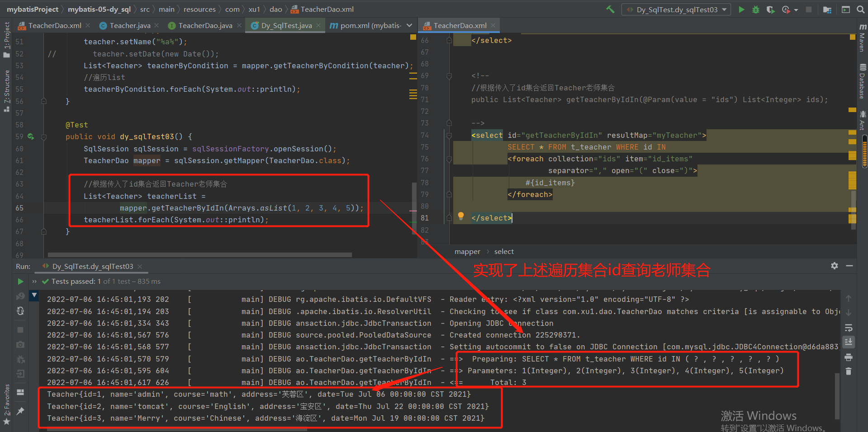The height and width of the screenshot is (432, 868).
Task: Click the Restore Layout icon in Run panel
Action: pyautogui.click(x=20, y=392)
